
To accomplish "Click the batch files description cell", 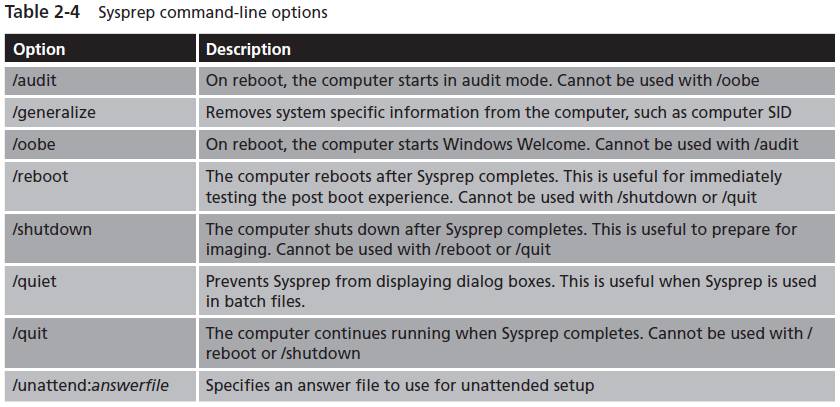I will tap(517, 290).
